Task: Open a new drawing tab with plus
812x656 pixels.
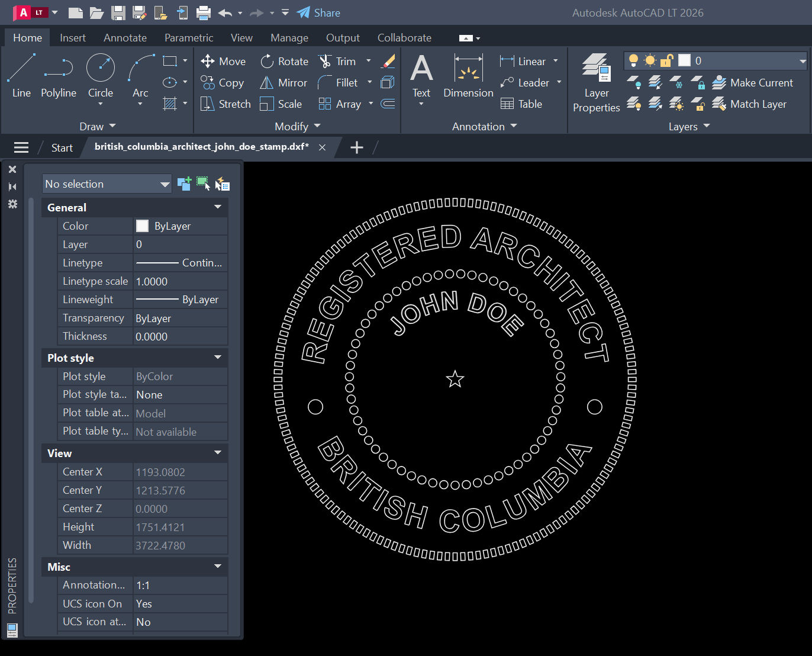Action: pyautogui.click(x=356, y=147)
